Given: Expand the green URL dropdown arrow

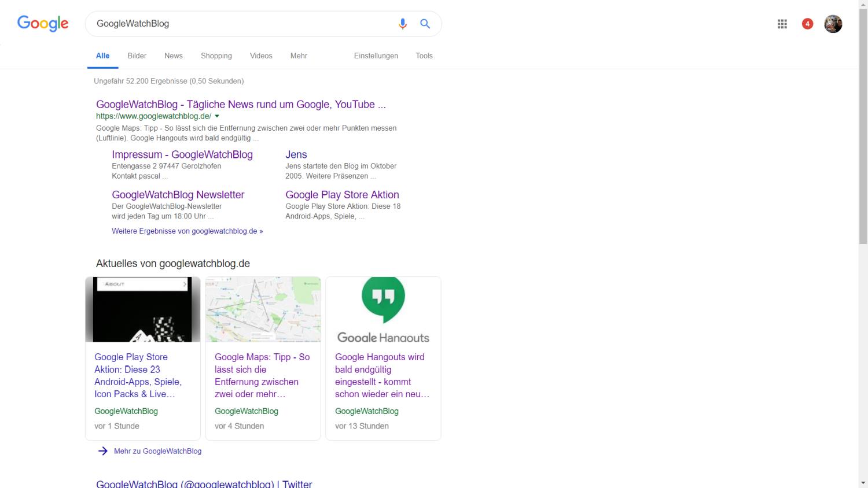Looking at the screenshot, I should coord(217,116).
